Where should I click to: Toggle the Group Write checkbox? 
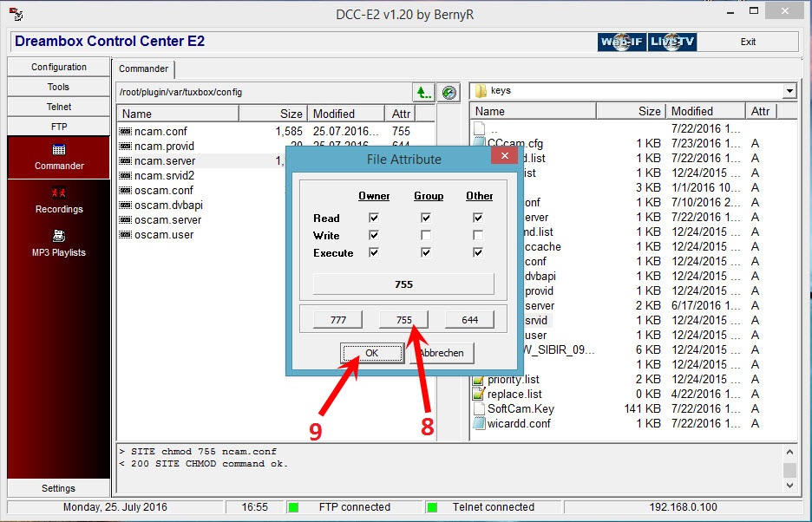point(426,236)
